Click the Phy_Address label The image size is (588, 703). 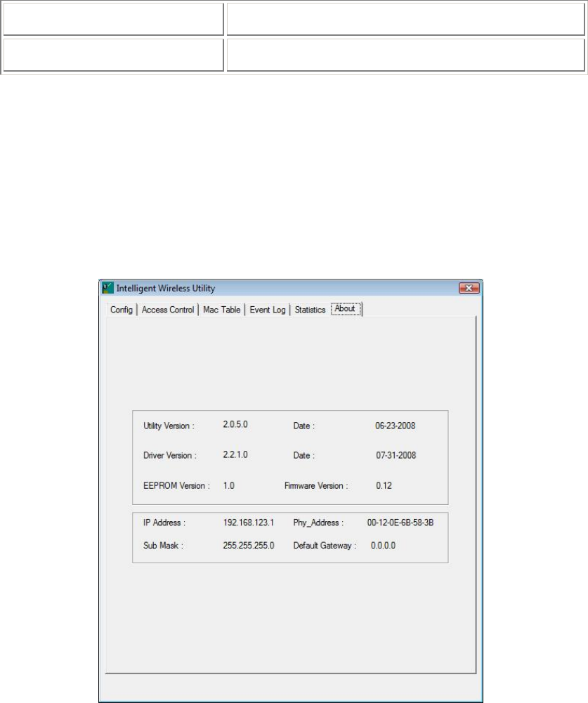pos(318,523)
